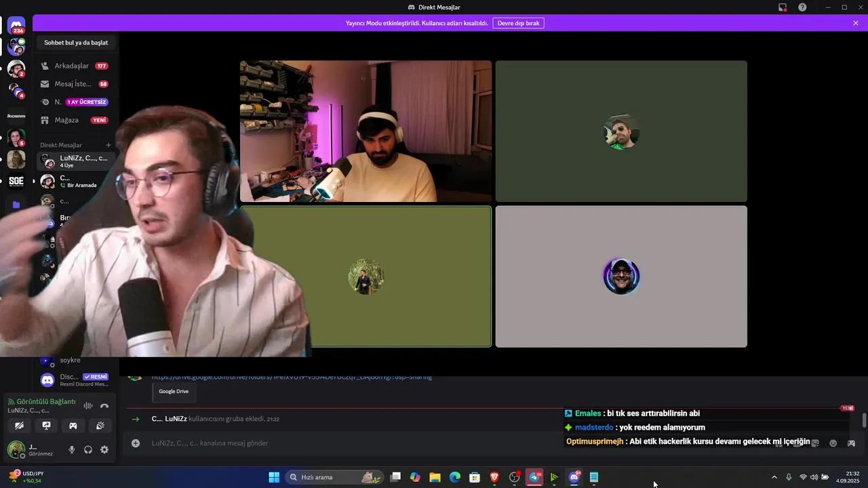Viewport: 868px width, 488px height.
Task: Open the Soundboard in the voice call
Action: click(x=100, y=426)
